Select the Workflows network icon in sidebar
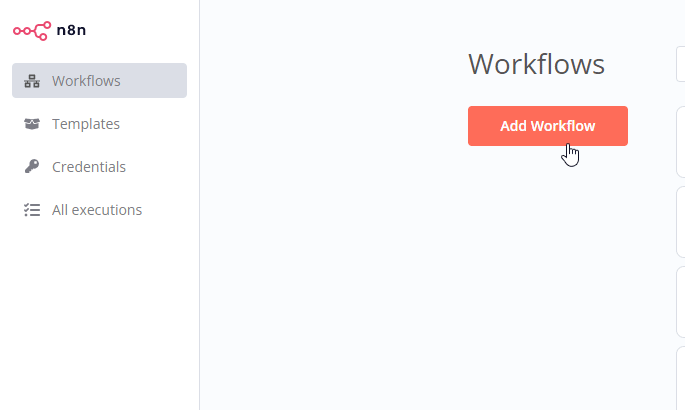Viewport: 685px width, 410px height. pyautogui.click(x=32, y=81)
